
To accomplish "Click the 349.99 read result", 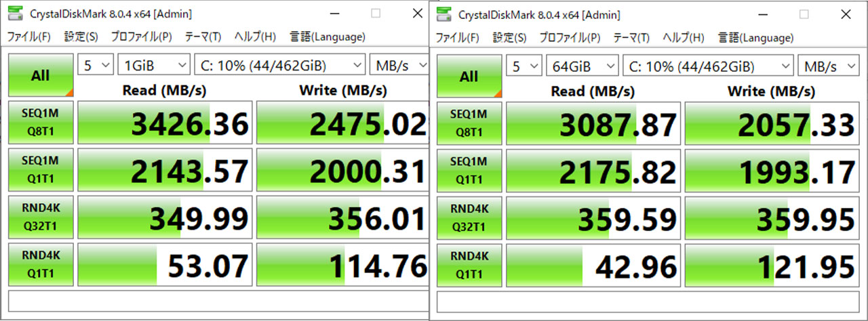I will coord(165,217).
